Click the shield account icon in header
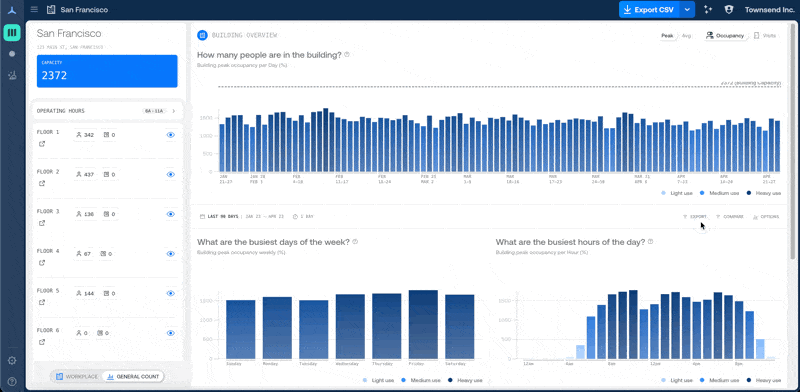Image resolution: width=800 pixels, height=392 pixels. click(x=729, y=9)
